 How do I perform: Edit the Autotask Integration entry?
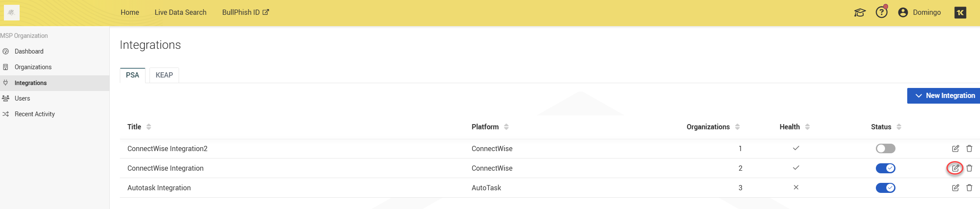click(955, 188)
